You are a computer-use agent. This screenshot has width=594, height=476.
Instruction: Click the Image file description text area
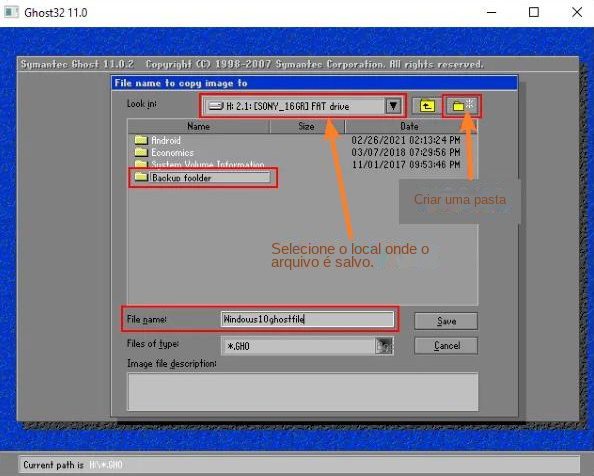coord(303,392)
